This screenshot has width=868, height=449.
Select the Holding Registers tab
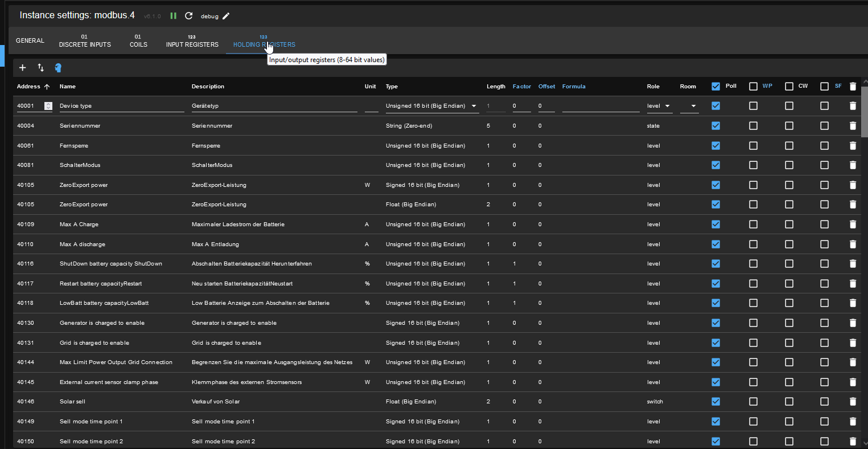[x=264, y=41]
